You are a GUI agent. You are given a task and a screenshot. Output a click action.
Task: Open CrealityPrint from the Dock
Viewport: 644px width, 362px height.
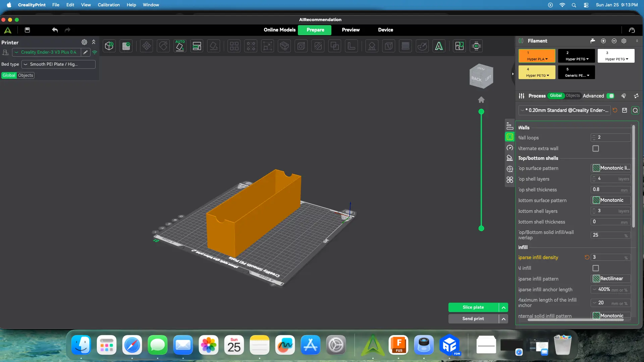(x=373, y=345)
